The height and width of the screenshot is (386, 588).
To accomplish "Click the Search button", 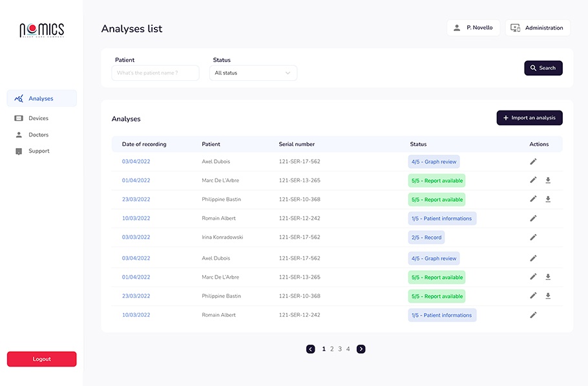I will point(543,68).
